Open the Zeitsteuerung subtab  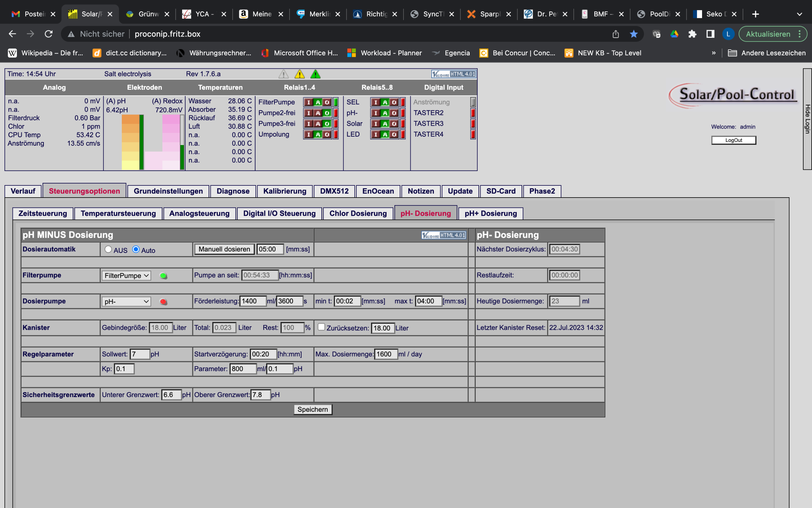point(42,213)
